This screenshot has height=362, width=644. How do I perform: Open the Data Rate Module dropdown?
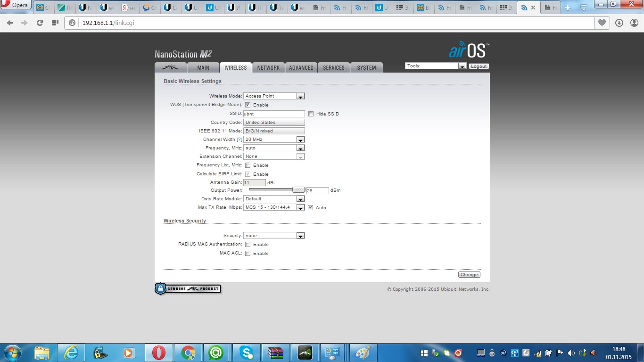[274, 199]
